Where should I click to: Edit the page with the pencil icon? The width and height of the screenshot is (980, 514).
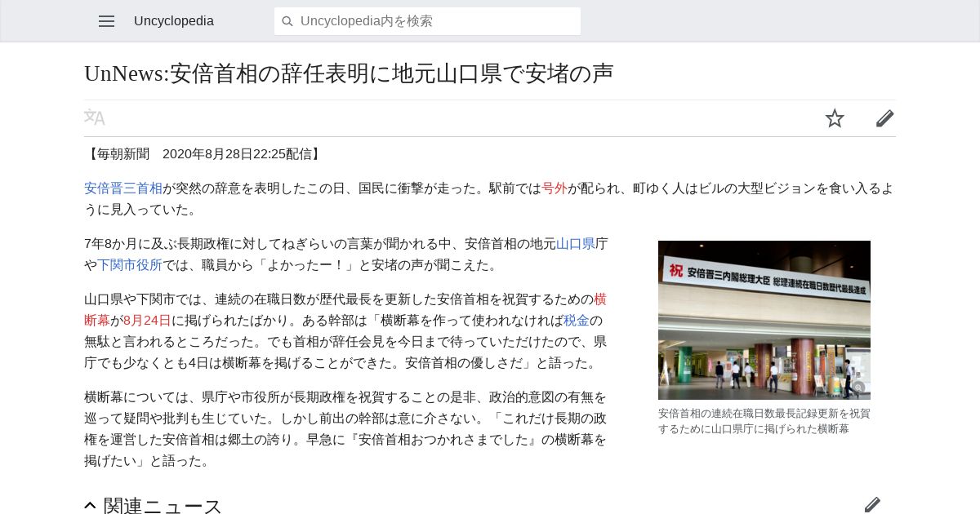click(x=885, y=118)
